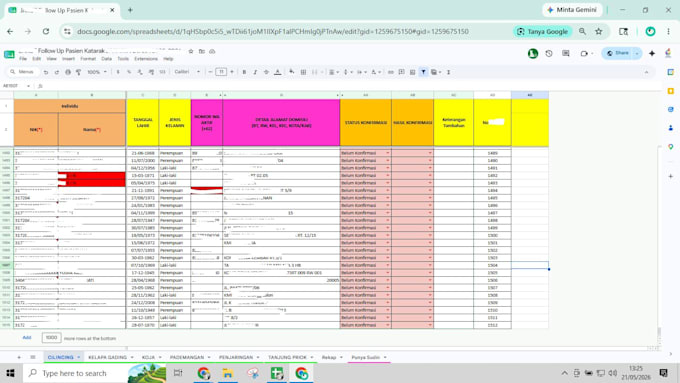Open vertical align dropdown
680x383 pixels.
347,72
